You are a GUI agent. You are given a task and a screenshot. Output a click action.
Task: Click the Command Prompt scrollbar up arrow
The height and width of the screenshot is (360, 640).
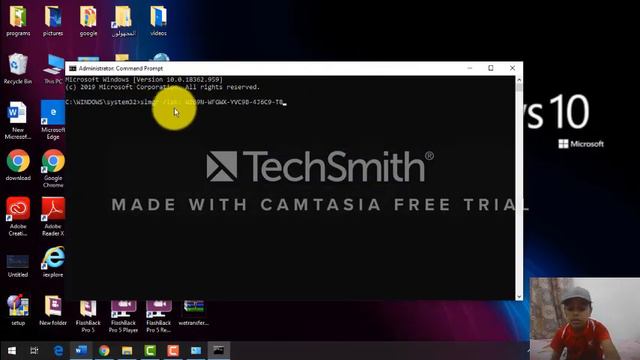pos(519,80)
